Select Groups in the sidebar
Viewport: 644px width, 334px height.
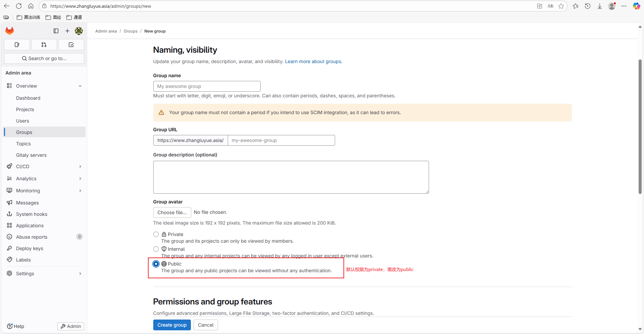click(44, 132)
